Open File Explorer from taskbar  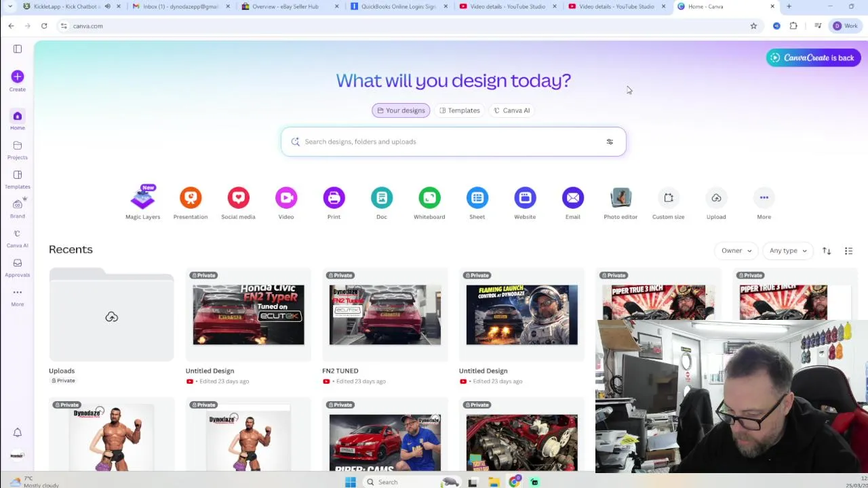494,482
